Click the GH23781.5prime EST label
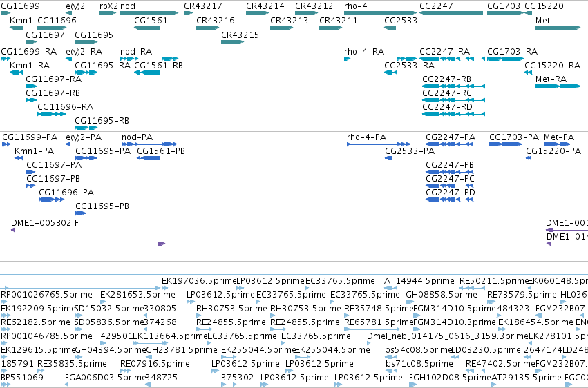Viewport: 588px width, 388px height. coord(182,350)
